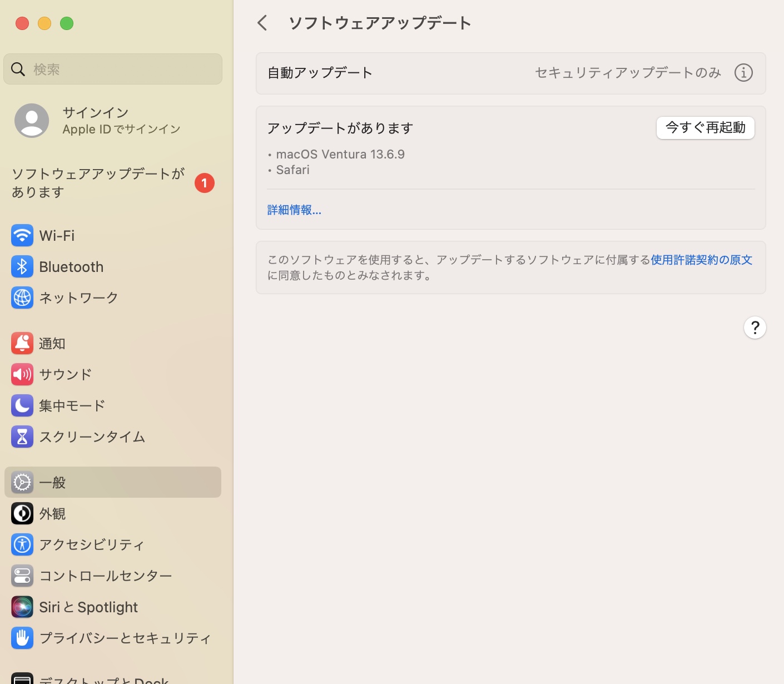Click サインイン Apple ID entry
Viewport: 784px width, 684px height.
(112, 121)
